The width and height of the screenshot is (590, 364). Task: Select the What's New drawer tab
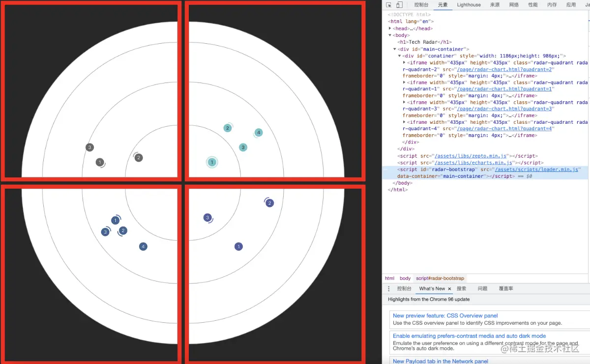(432, 289)
